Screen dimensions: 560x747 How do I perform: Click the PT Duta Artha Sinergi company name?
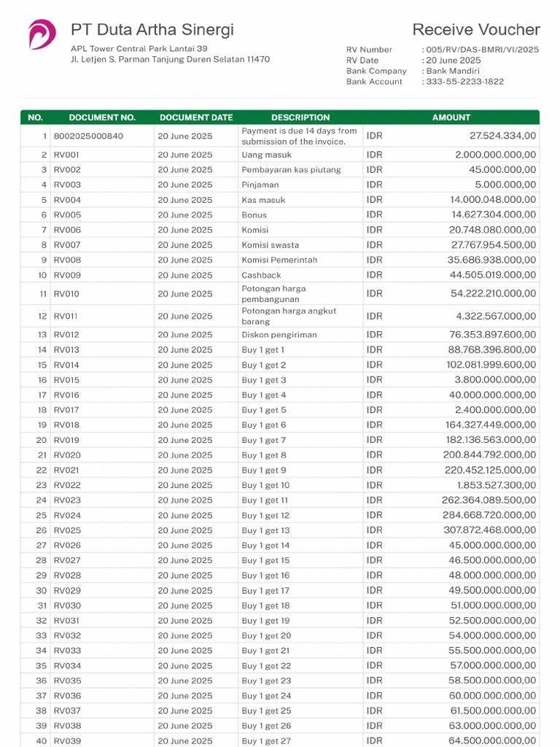pos(152,30)
